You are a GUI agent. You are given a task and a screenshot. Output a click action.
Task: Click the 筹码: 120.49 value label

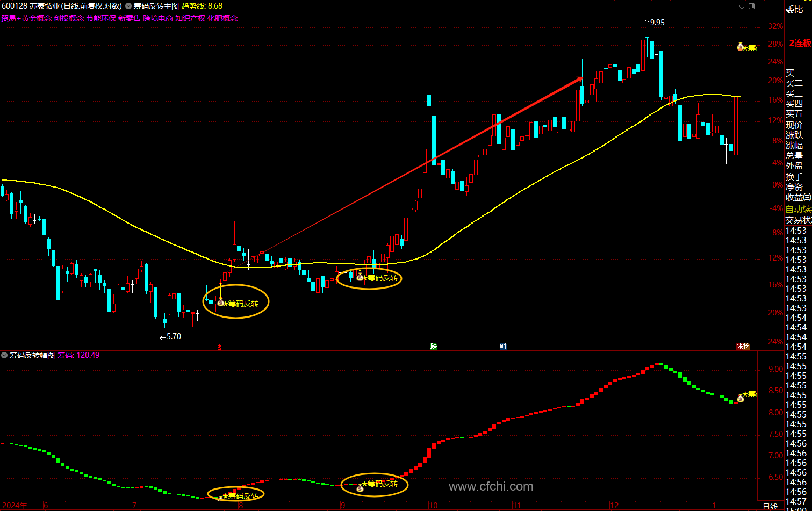(x=78, y=355)
